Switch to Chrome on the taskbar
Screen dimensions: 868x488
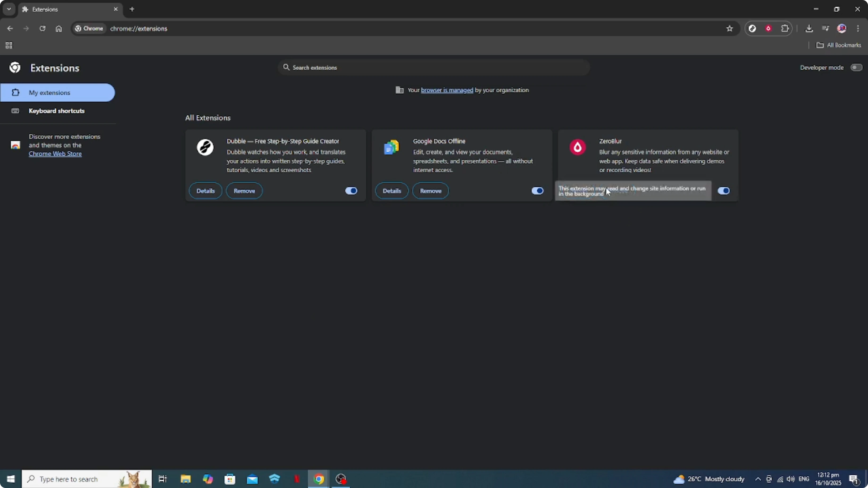319,479
